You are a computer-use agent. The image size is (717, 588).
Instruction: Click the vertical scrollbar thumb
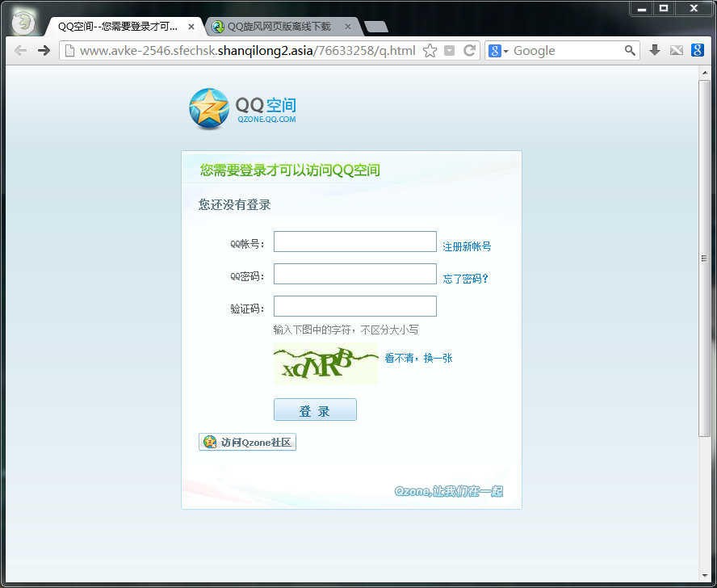(x=704, y=258)
